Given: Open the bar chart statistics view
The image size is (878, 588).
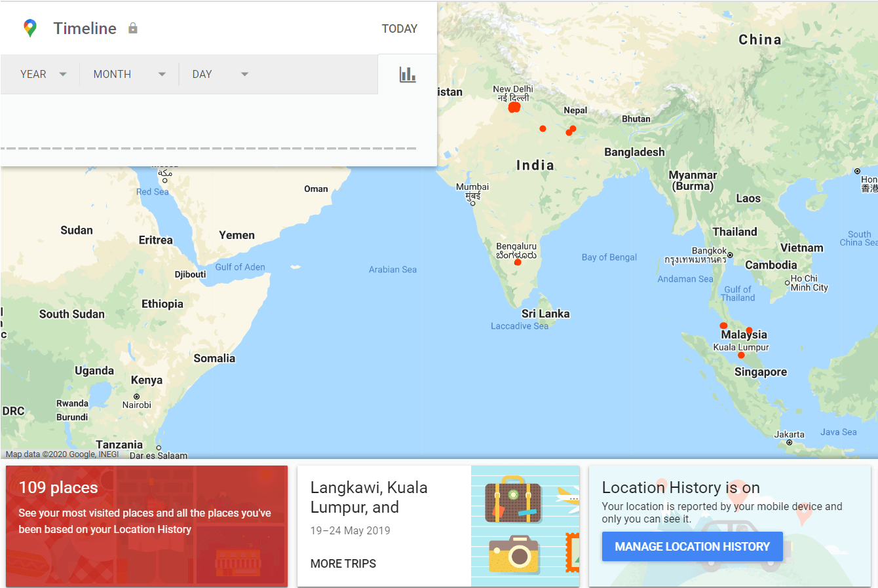Looking at the screenshot, I should pos(408,74).
